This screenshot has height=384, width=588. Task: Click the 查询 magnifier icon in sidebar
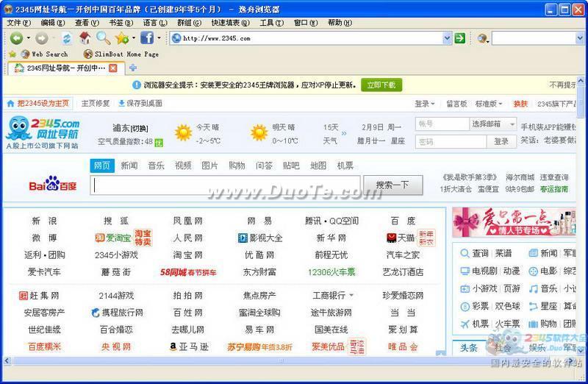[x=465, y=253]
